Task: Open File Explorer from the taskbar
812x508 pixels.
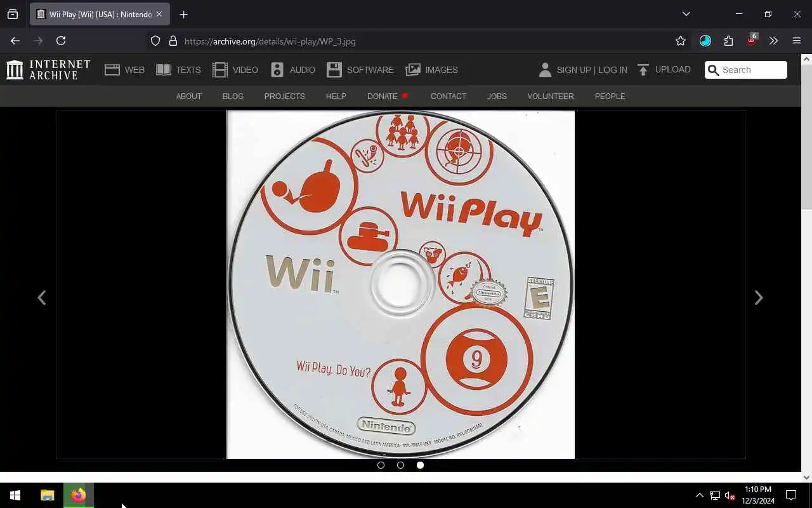Action: pyautogui.click(x=48, y=495)
